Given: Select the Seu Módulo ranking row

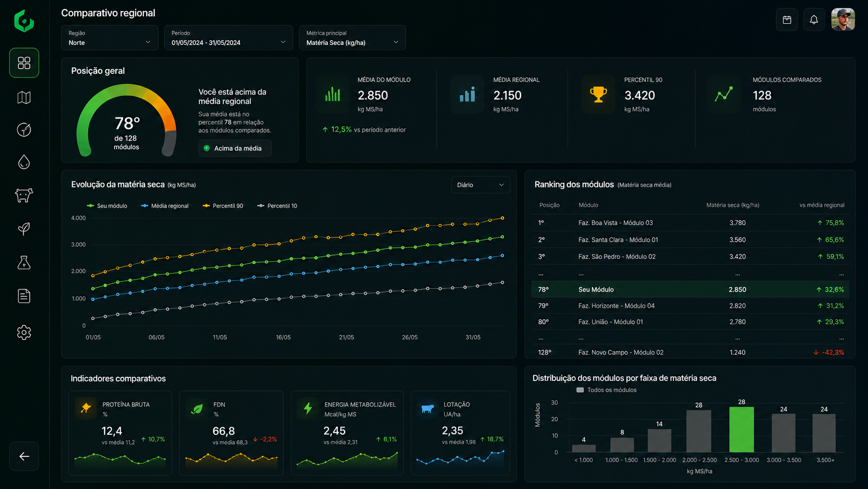Looking at the screenshot, I should click(x=690, y=289).
